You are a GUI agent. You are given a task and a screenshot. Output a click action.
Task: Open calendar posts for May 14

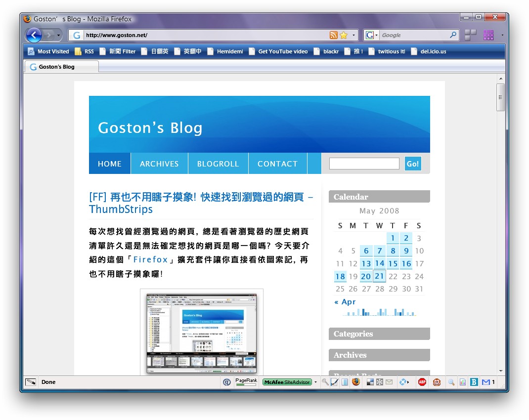coord(380,263)
